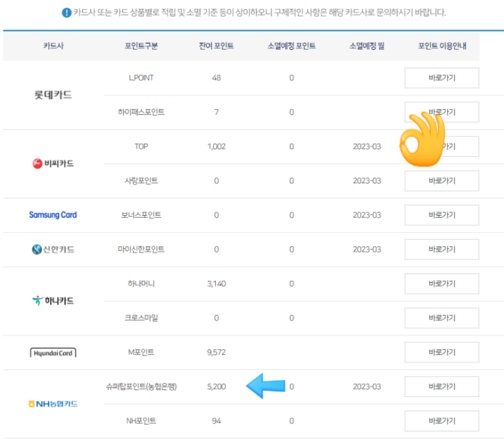Click the blue info exclamation icon
Screen dimensions: 504x439
(66, 13)
